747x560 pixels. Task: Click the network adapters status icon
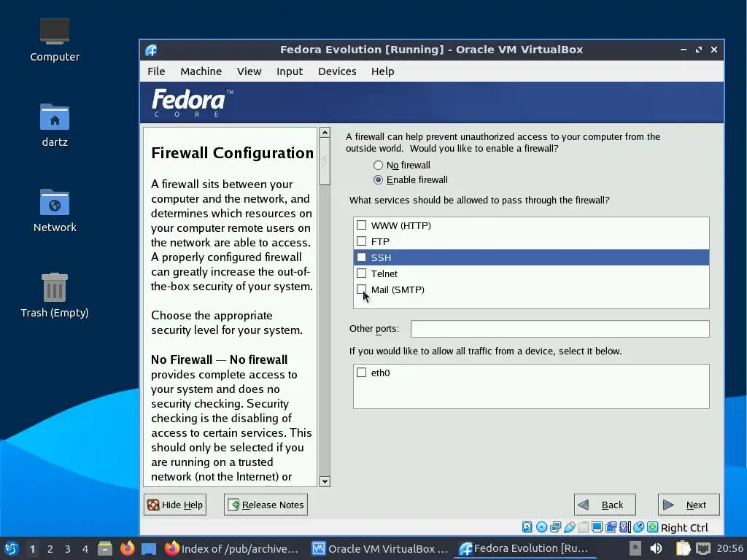click(x=555, y=527)
